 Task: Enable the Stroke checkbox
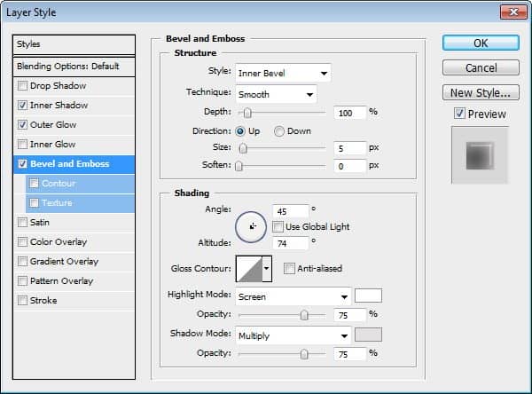(x=22, y=301)
